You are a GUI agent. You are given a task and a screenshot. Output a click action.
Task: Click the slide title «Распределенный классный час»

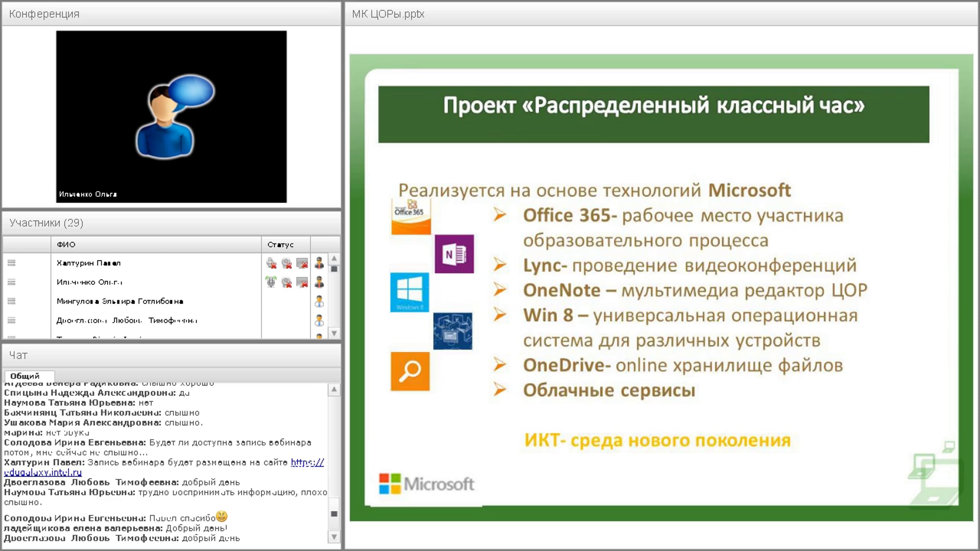pos(654,105)
